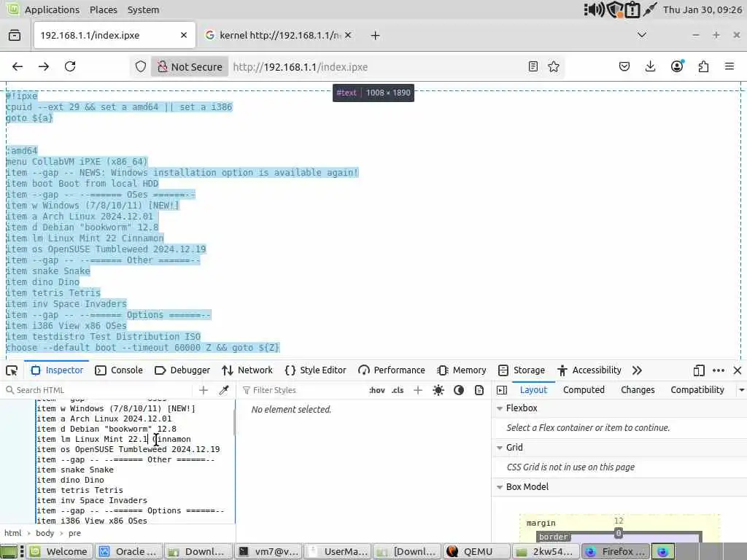The image size is (747, 560).
Task: Select the Layout sidebar tab
Action: [533, 390]
